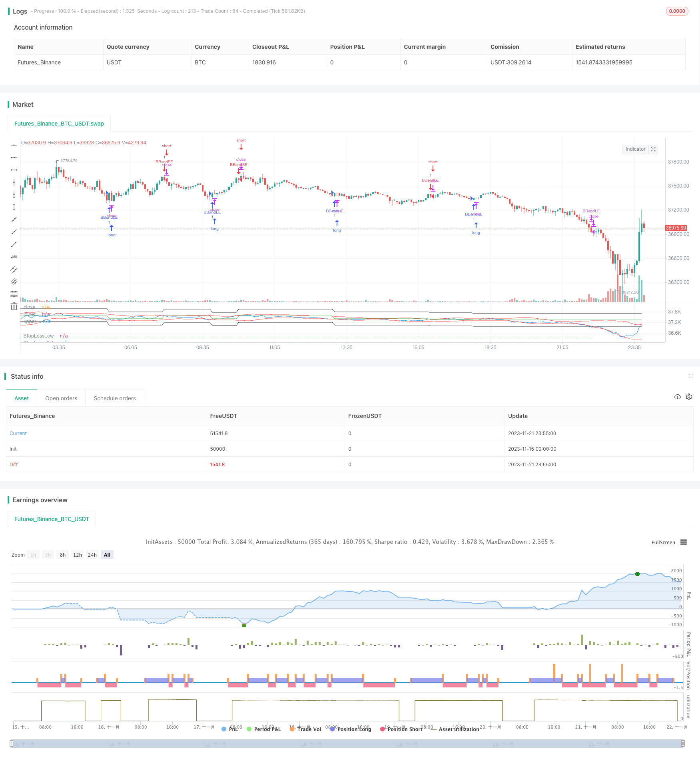Viewport: 700px width, 759px height.
Task: Switch to the Open orders tab
Action: point(61,398)
